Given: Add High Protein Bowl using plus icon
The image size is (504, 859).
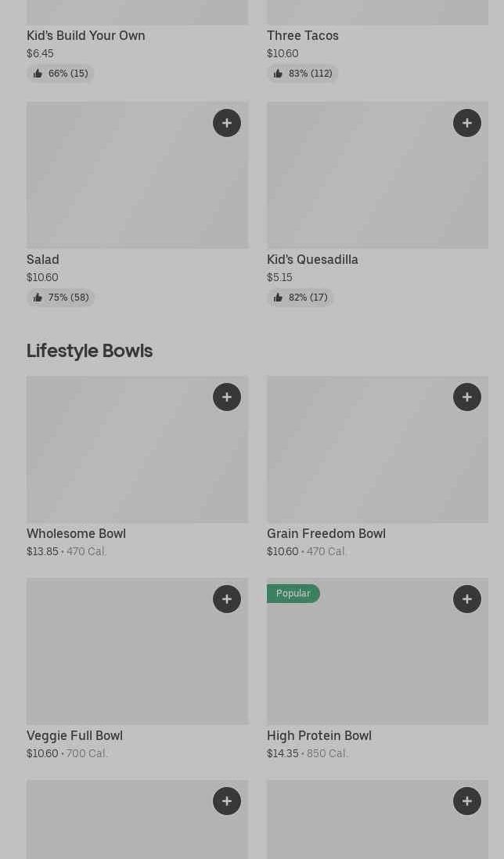Looking at the screenshot, I should pos(467,599).
